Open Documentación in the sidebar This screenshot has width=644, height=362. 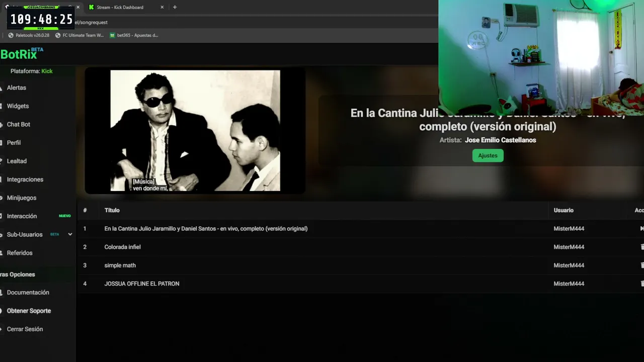28,293
